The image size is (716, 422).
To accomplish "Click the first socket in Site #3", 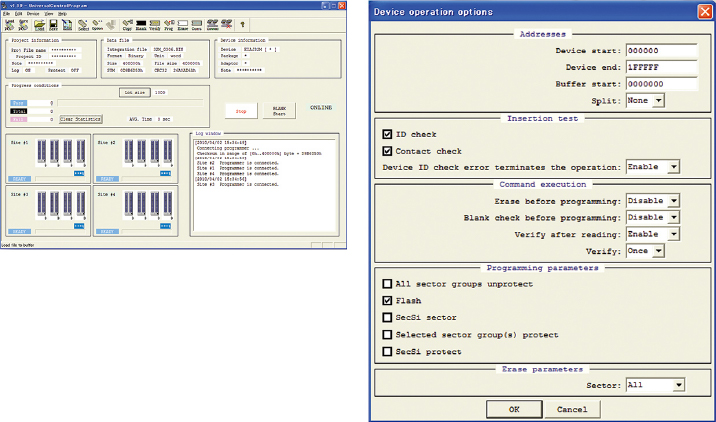I will click(42, 204).
